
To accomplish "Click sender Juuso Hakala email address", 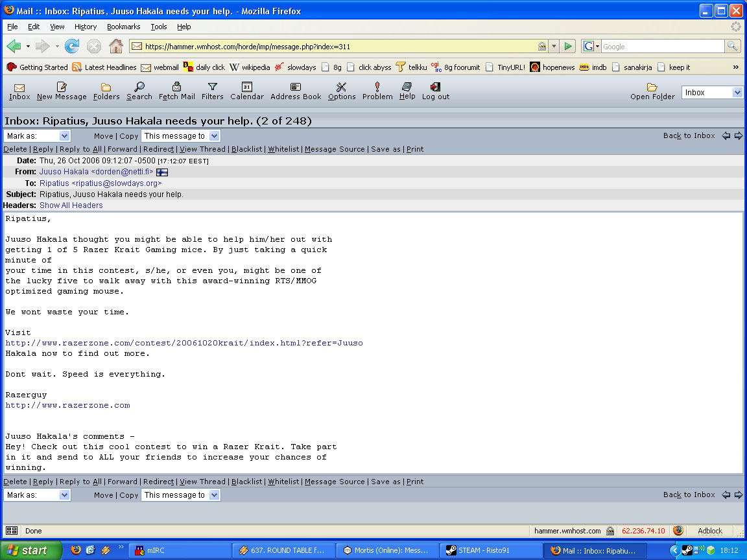I will (96, 171).
